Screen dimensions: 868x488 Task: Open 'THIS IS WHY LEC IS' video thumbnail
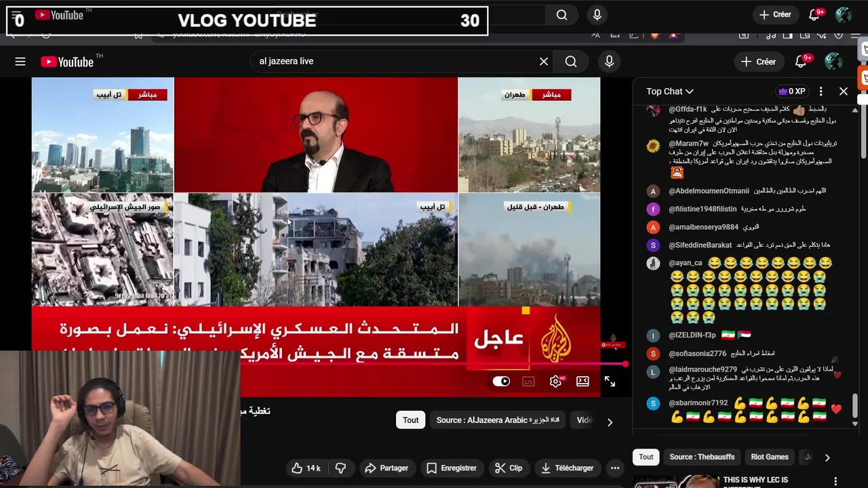pos(675,481)
